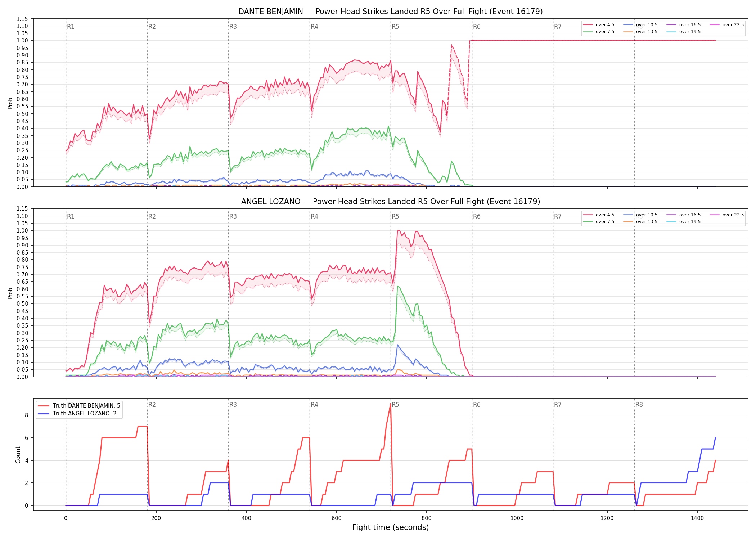Select 'over 19.5' legend entry in Angel Lozano chart

[x=684, y=222]
